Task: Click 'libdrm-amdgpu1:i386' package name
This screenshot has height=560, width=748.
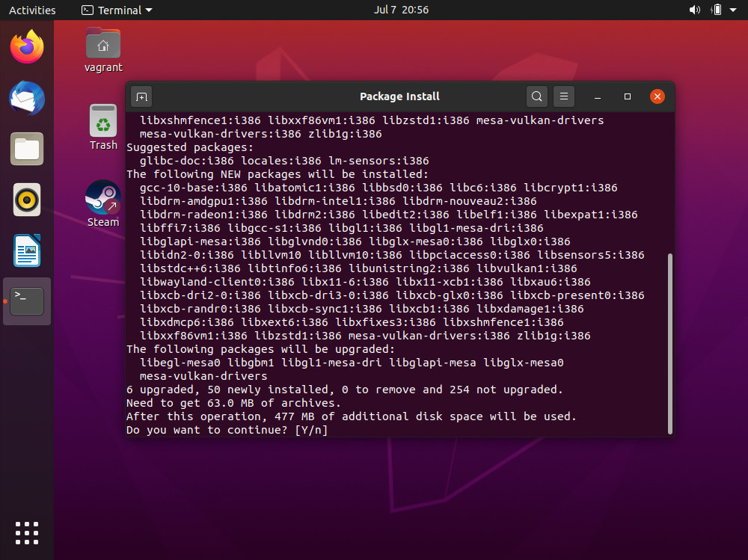Action: click(x=203, y=201)
